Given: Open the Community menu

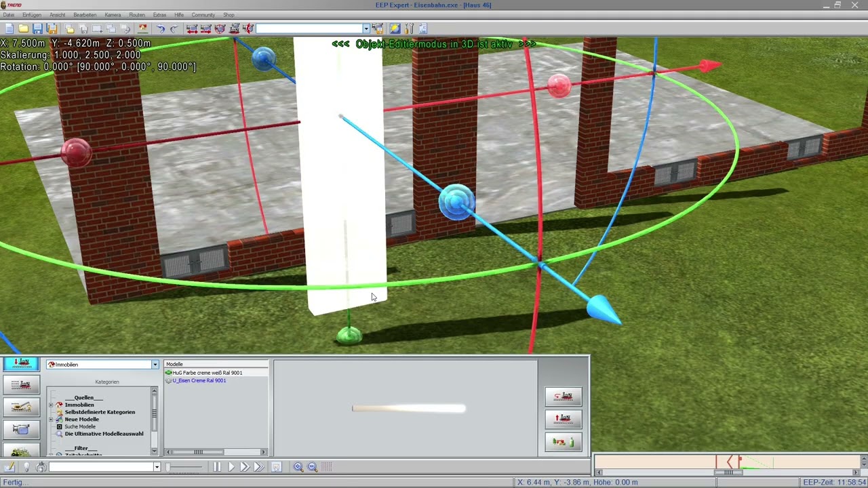Looking at the screenshot, I should pyautogui.click(x=203, y=15).
